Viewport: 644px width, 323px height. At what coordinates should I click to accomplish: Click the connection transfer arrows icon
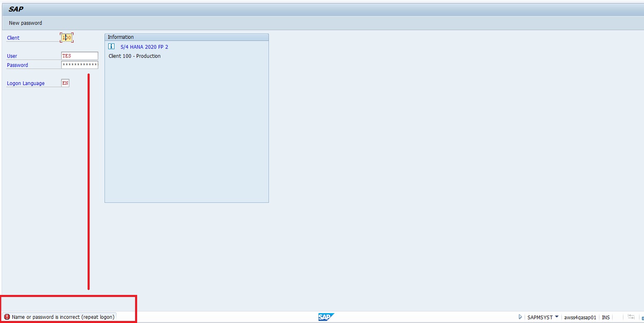[631, 317]
